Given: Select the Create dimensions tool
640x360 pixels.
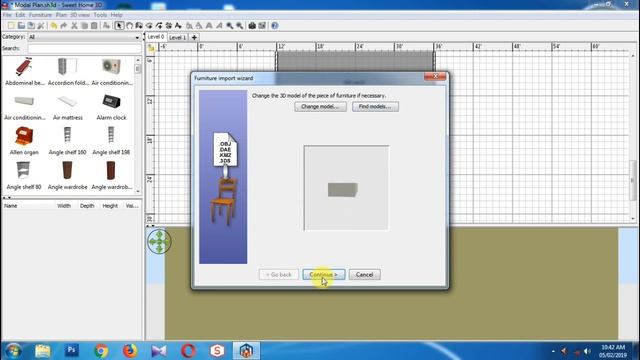Looking at the screenshot, I should tap(169, 26).
